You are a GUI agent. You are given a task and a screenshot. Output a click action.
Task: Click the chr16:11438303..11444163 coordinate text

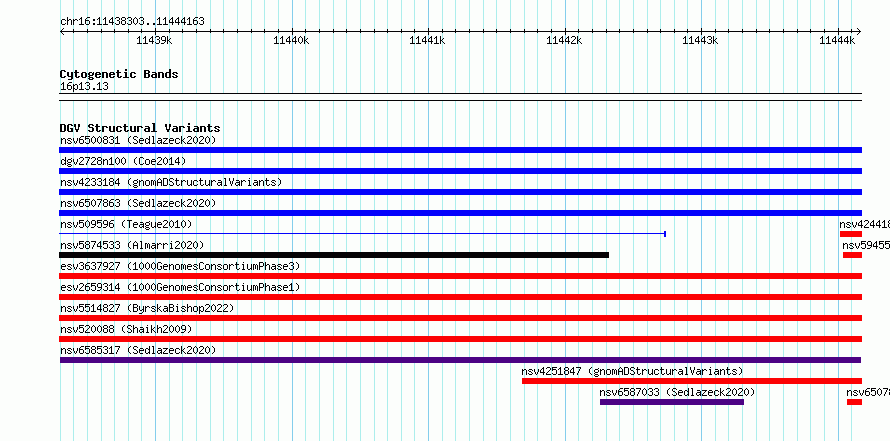[x=132, y=22]
